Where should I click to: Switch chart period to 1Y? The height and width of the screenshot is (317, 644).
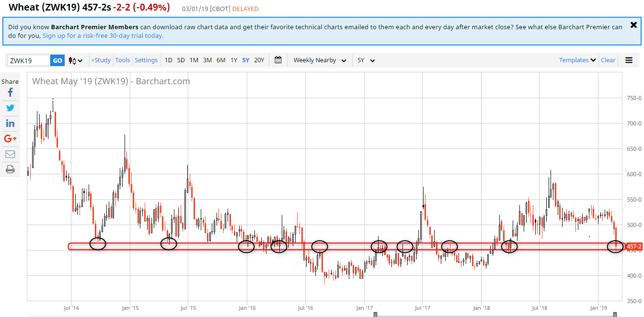(x=234, y=60)
